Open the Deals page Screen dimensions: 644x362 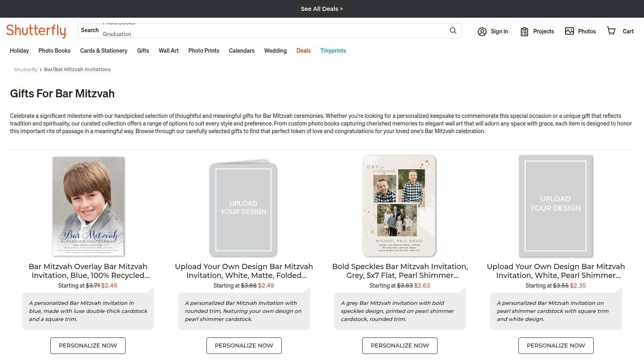(303, 51)
